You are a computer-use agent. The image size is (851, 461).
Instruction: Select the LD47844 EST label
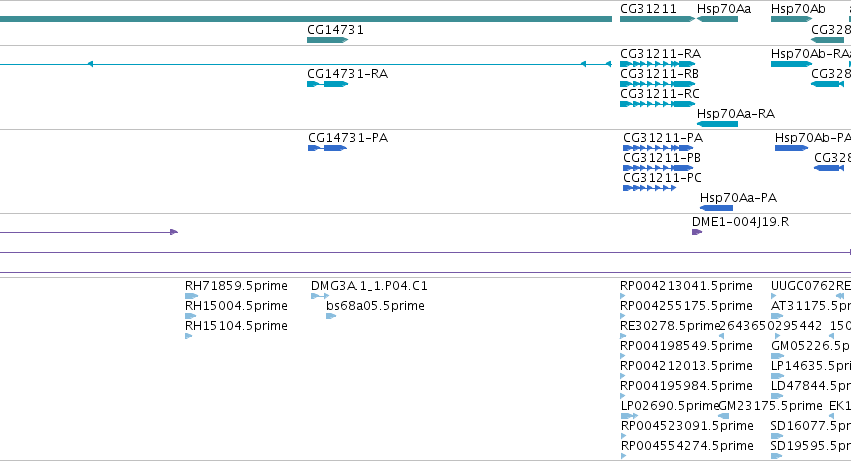[810, 387]
